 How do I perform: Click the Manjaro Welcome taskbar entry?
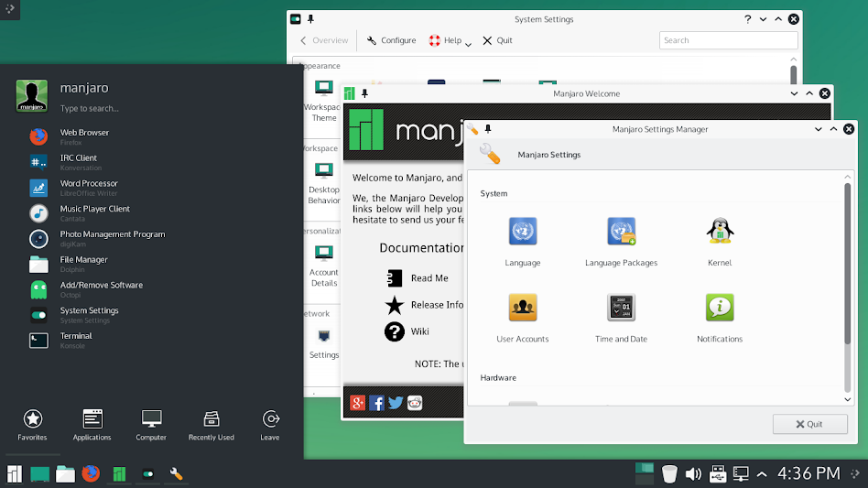119,473
